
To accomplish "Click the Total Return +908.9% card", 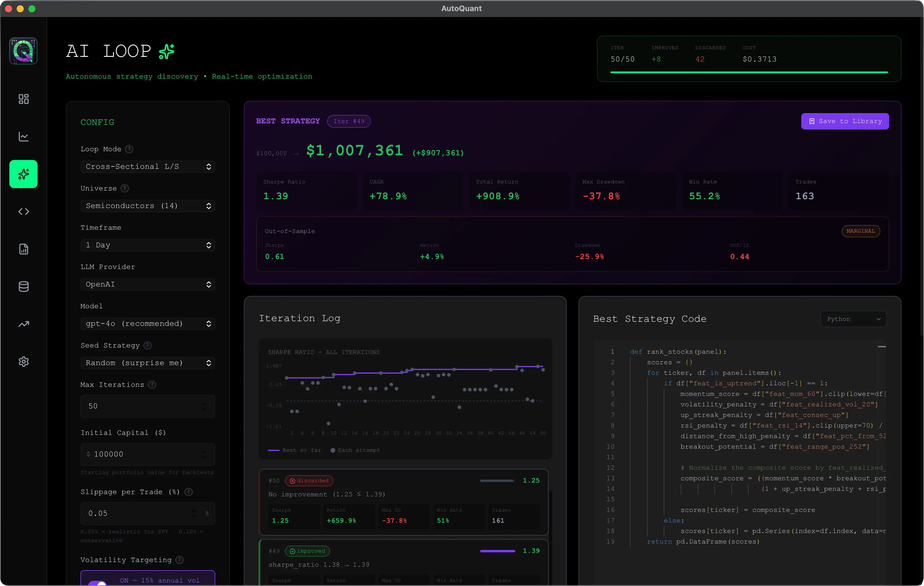I will click(519, 191).
